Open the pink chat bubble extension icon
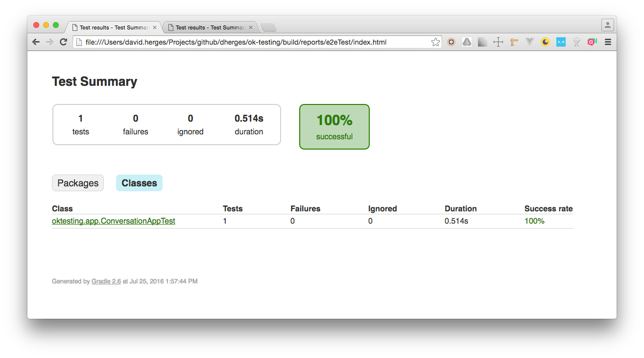This screenshot has width=644, height=358. point(592,42)
